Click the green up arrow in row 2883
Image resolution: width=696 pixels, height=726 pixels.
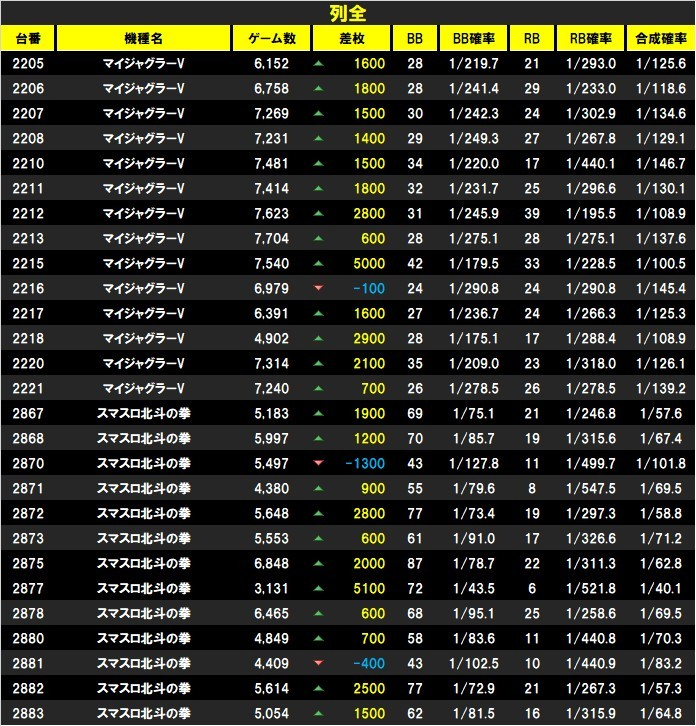[318, 713]
